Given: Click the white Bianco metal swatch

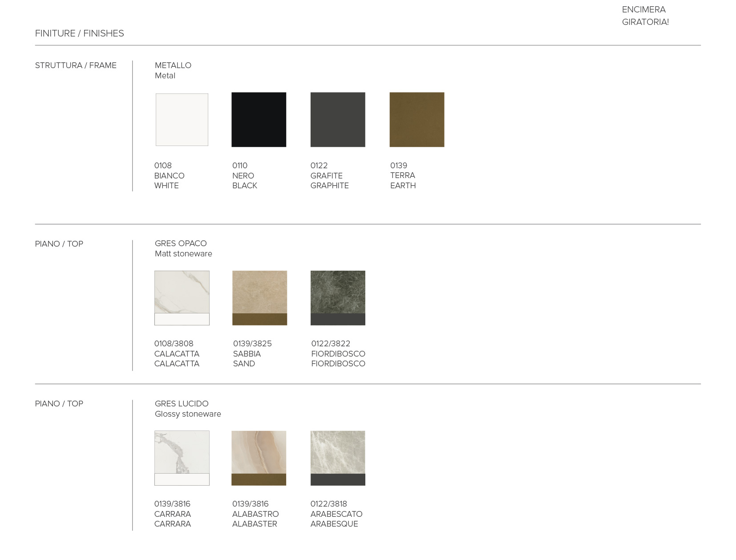Looking at the screenshot, I should (x=182, y=119).
